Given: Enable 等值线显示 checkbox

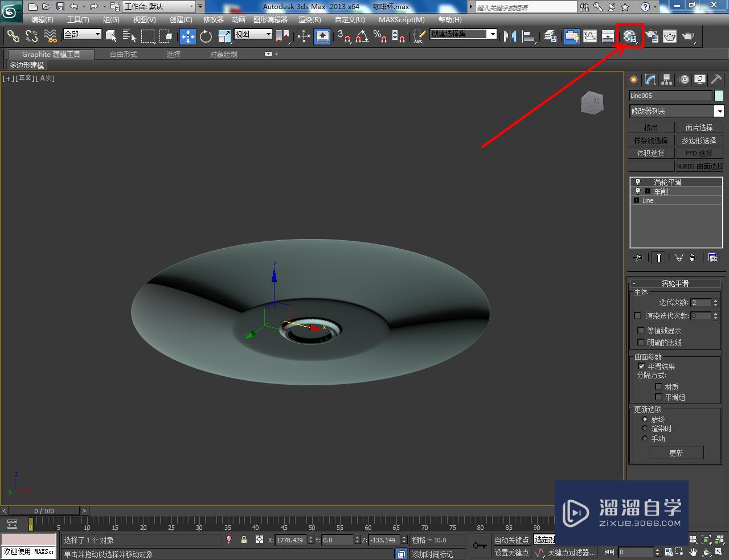Looking at the screenshot, I should coord(641,330).
